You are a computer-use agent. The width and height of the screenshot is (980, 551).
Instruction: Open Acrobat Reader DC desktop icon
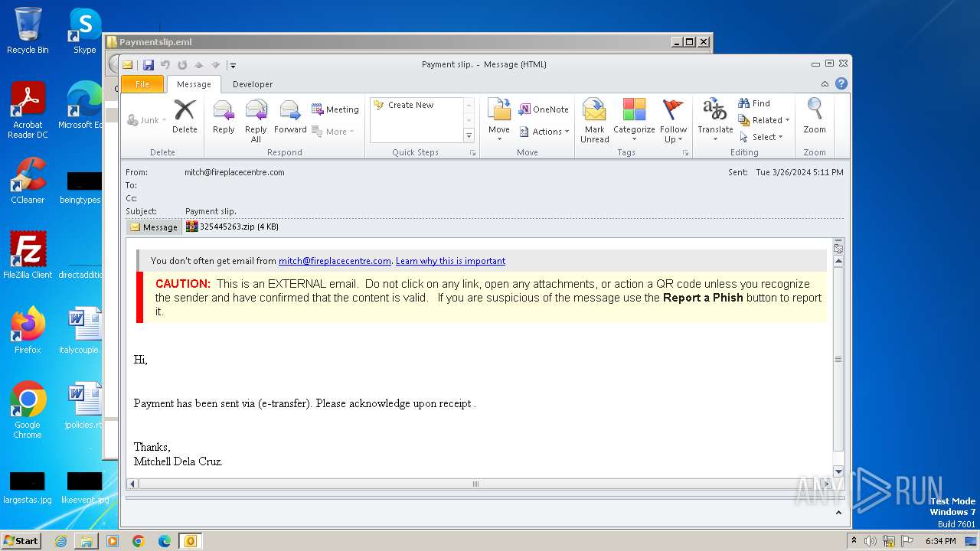[x=28, y=111]
